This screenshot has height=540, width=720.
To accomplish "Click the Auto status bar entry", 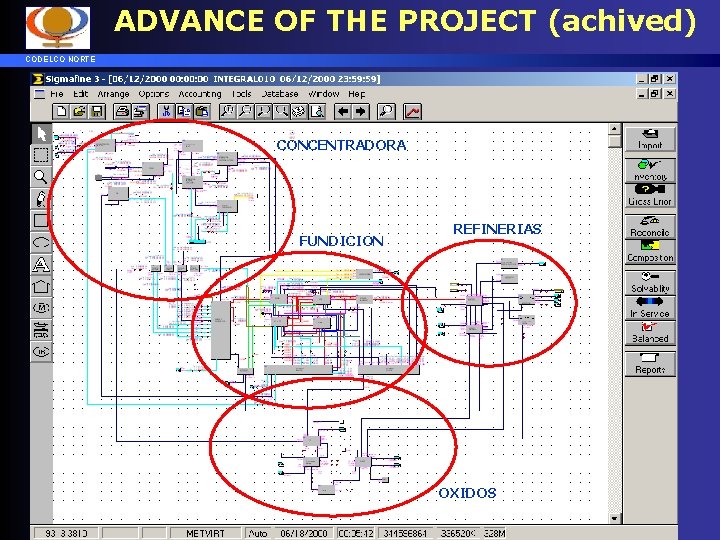I will click(x=258, y=534).
